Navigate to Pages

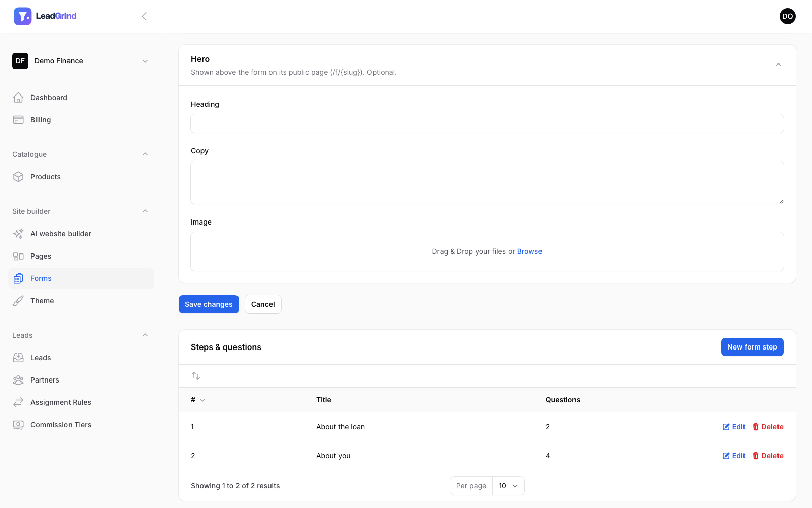coord(81,256)
